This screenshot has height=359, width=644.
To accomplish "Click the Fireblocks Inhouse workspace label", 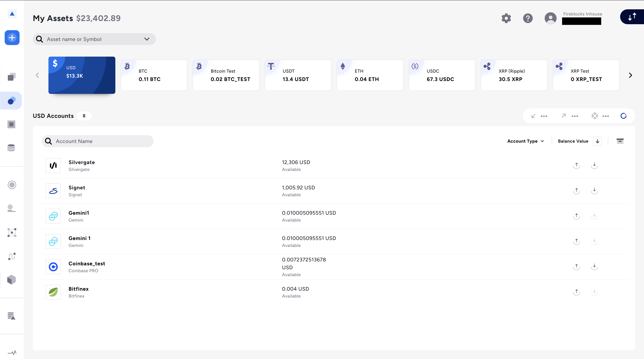I will (x=583, y=14).
